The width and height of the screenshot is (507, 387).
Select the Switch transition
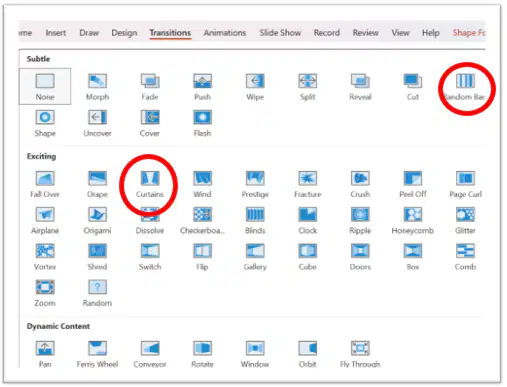click(150, 257)
